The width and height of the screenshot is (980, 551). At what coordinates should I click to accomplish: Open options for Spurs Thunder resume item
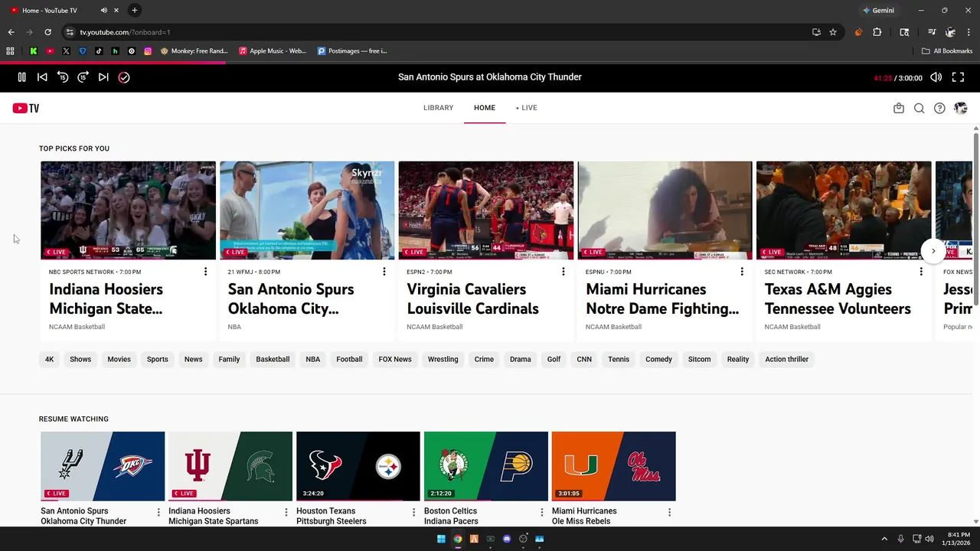click(158, 512)
